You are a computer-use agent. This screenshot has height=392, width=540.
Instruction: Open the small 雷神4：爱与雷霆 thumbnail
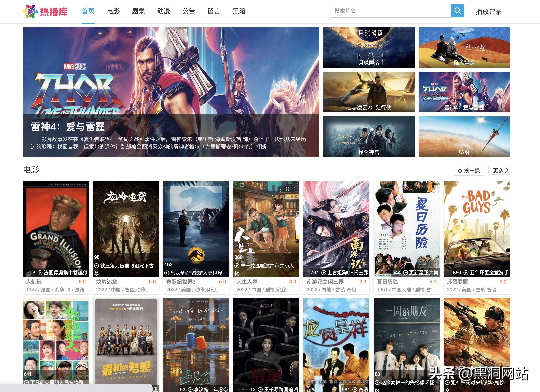pyautogui.click(x=464, y=92)
